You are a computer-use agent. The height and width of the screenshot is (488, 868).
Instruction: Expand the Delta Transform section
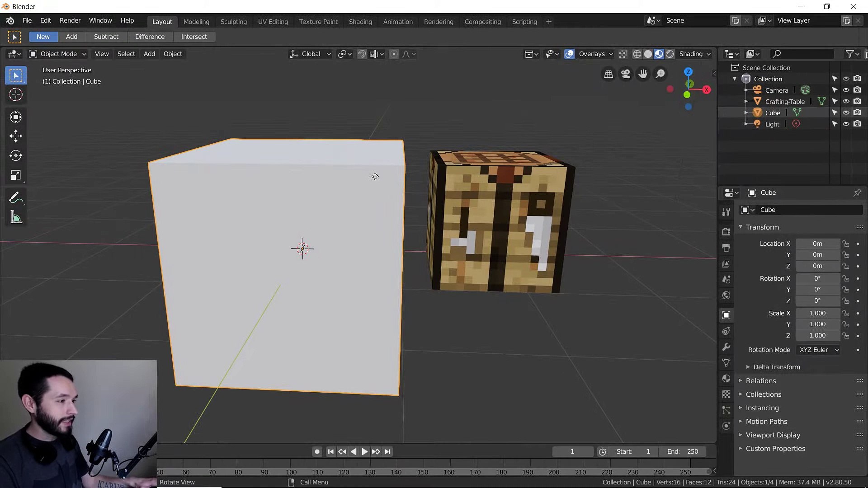pos(776,367)
